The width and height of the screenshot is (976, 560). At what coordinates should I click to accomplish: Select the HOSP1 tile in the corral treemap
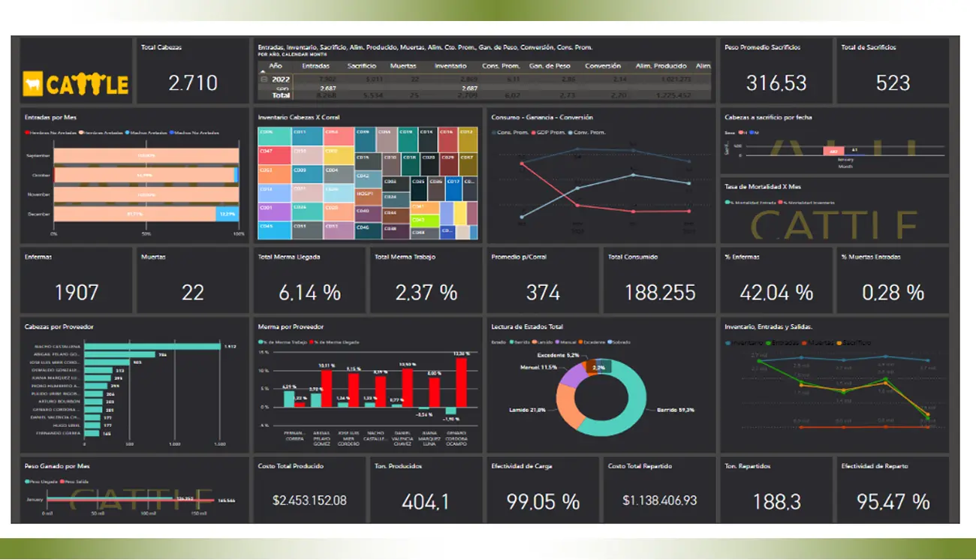coord(366,192)
